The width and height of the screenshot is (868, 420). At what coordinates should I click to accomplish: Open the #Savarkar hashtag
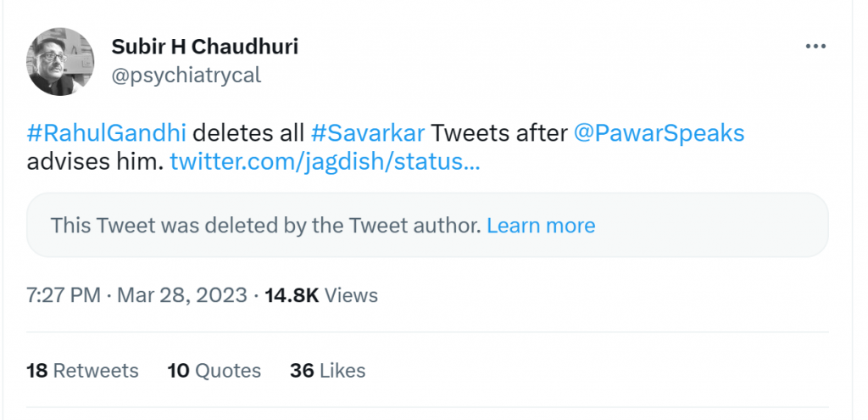(x=368, y=133)
